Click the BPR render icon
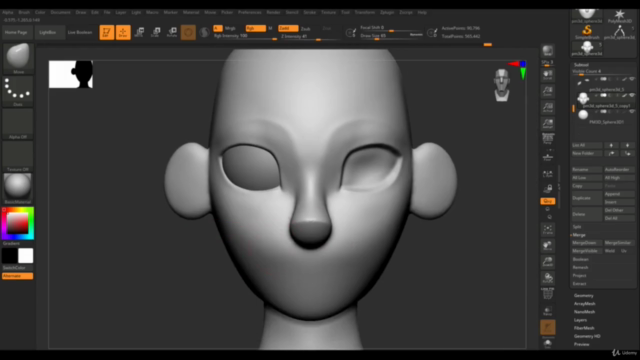The image size is (640, 360). click(x=547, y=51)
